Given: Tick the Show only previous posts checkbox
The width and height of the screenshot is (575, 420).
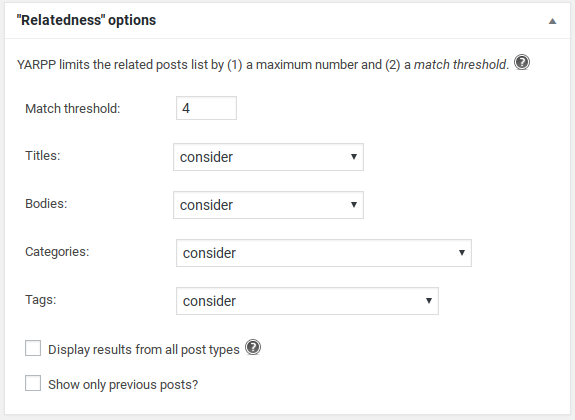Looking at the screenshot, I should click(x=33, y=383).
